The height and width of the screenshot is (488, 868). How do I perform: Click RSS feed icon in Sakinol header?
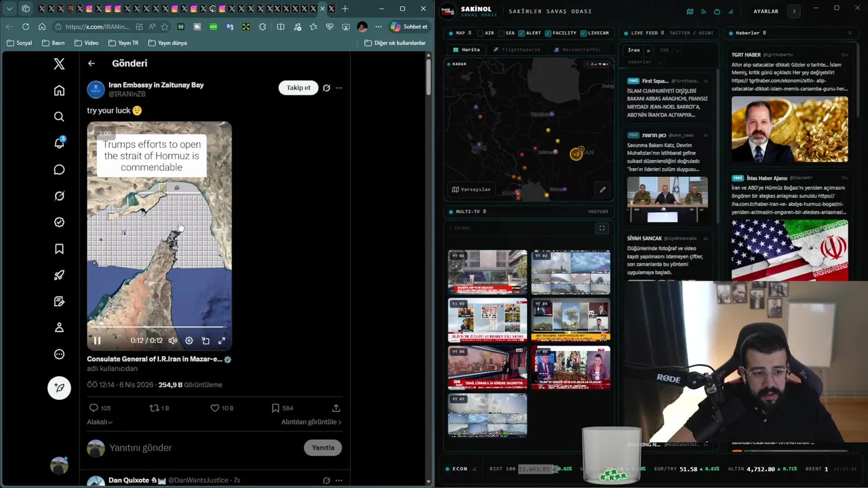click(x=703, y=12)
